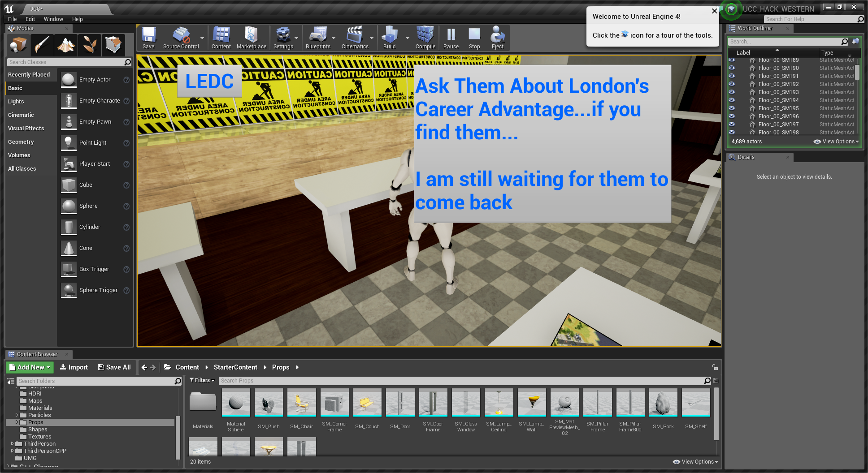Select the Point Light actor icon
This screenshot has height=473, width=868.
pos(69,143)
